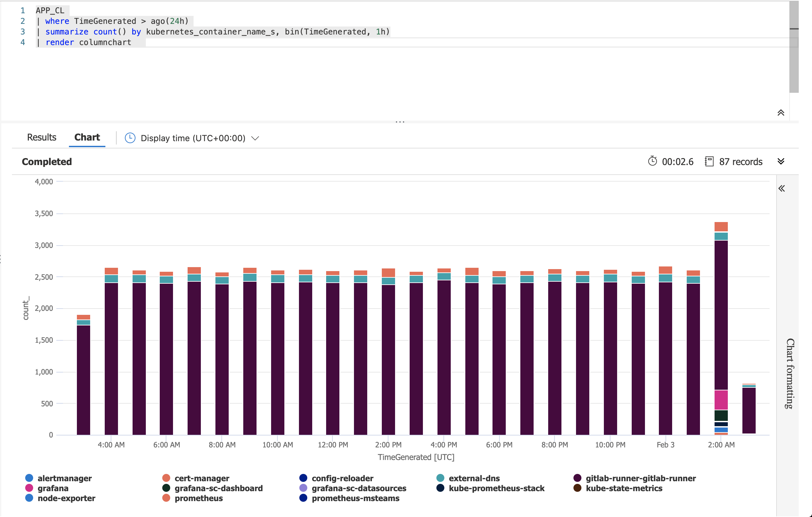Click the records icon beside 87 records

pos(709,161)
